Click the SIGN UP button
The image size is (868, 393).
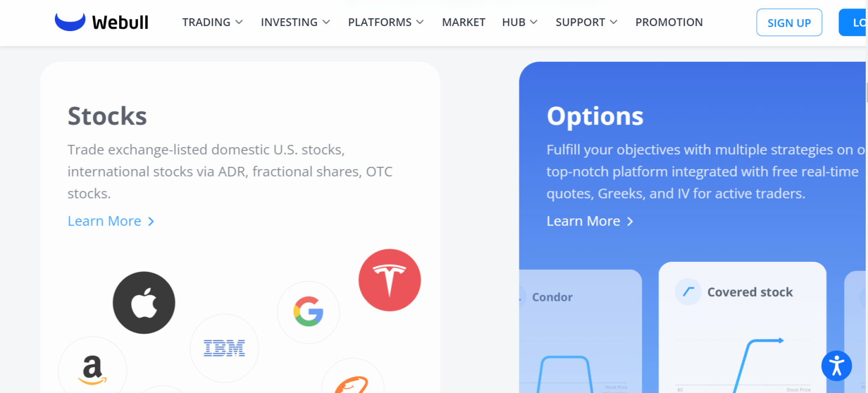[x=789, y=22]
